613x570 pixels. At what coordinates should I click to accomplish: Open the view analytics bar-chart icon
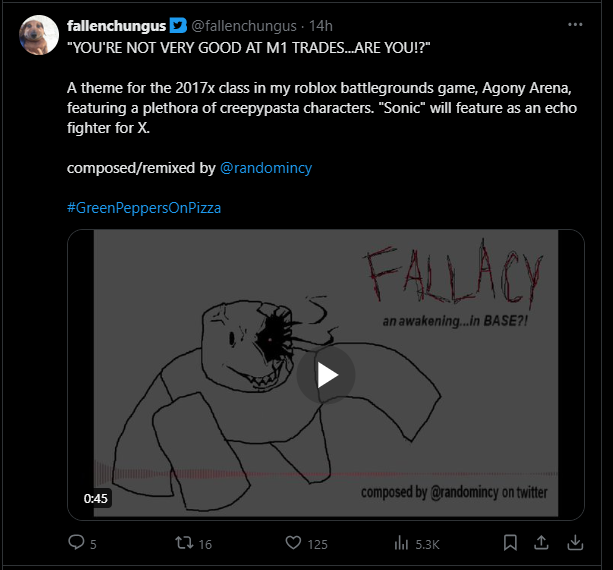pyautogui.click(x=403, y=543)
